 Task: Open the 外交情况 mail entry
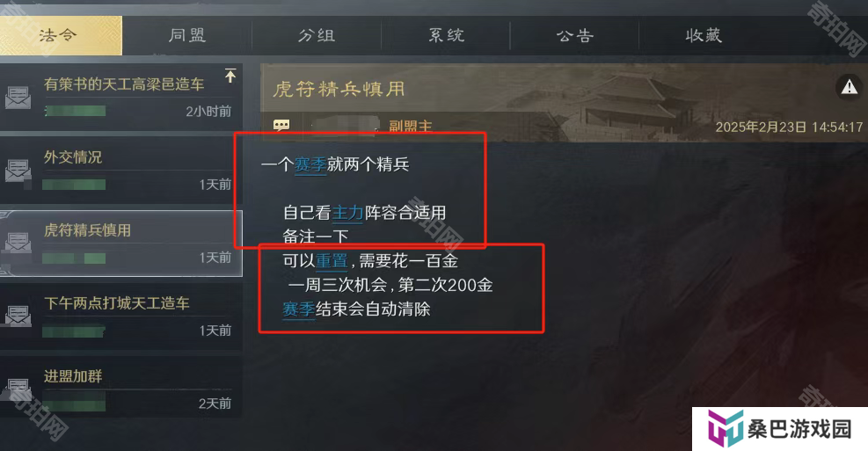[x=121, y=170]
